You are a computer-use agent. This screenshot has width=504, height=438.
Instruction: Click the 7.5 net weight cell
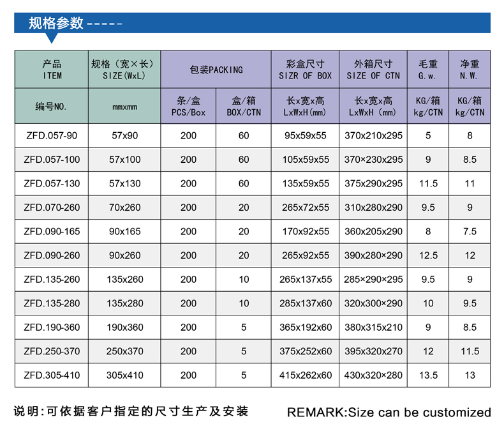click(470, 232)
